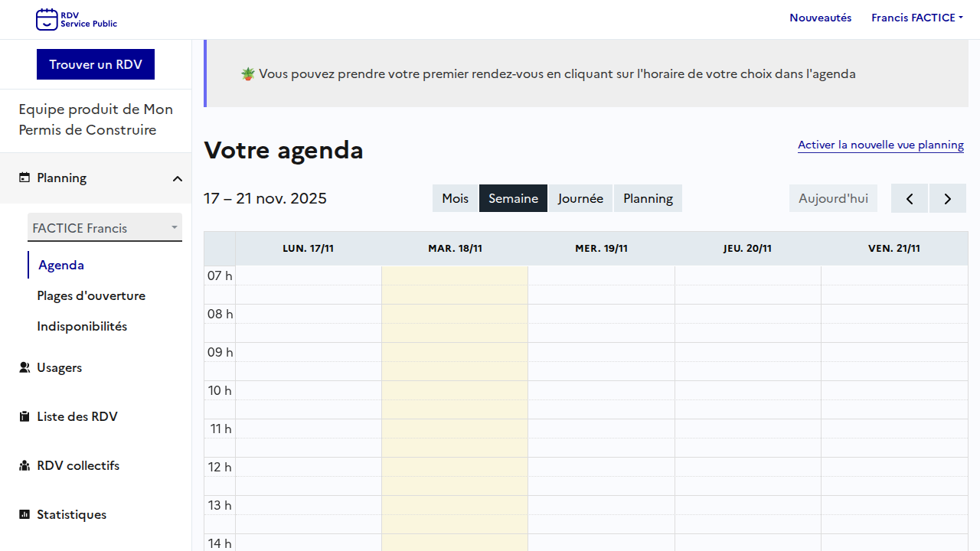This screenshot has width=980, height=551.
Task: Click the Usagers people icon
Action: coord(24,367)
